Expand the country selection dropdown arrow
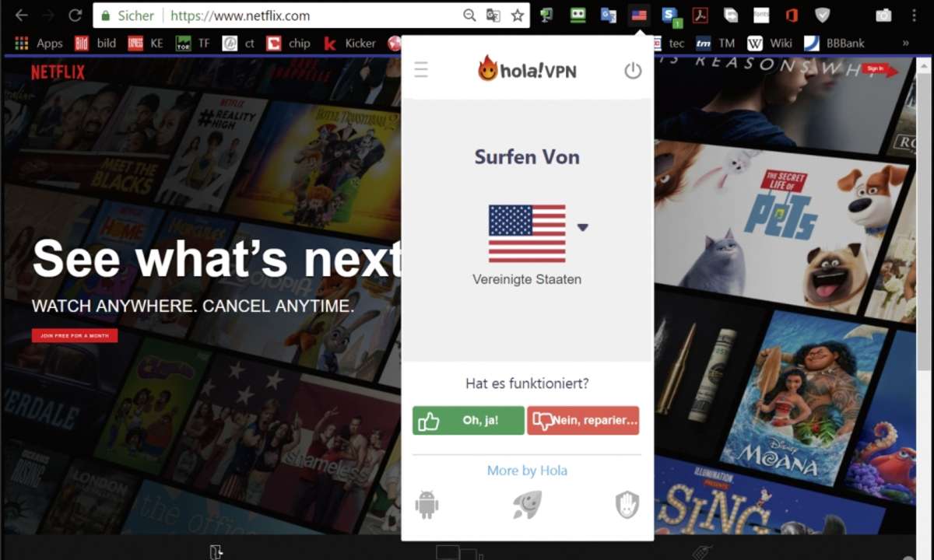 [583, 227]
